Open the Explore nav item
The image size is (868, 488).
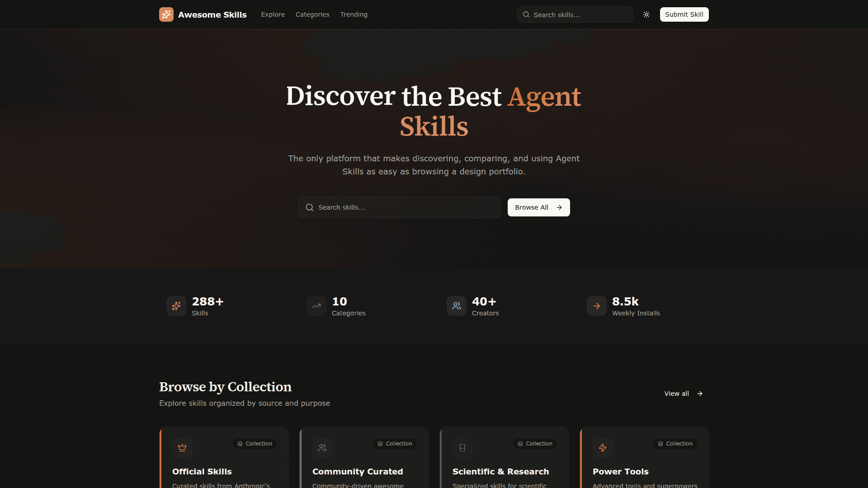273,14
